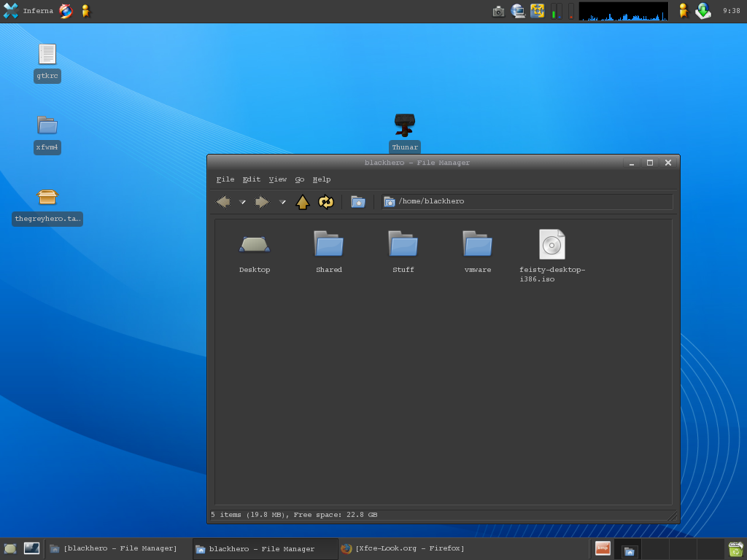Open the View menu
The height and width of the screenshot is (560, 747).
click(278, 179)
